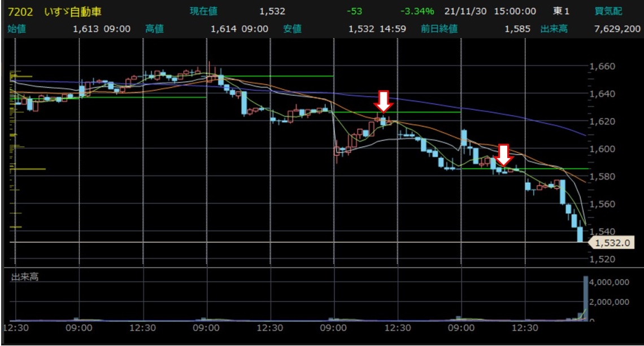Click the 高値 label

click(154, 29)
